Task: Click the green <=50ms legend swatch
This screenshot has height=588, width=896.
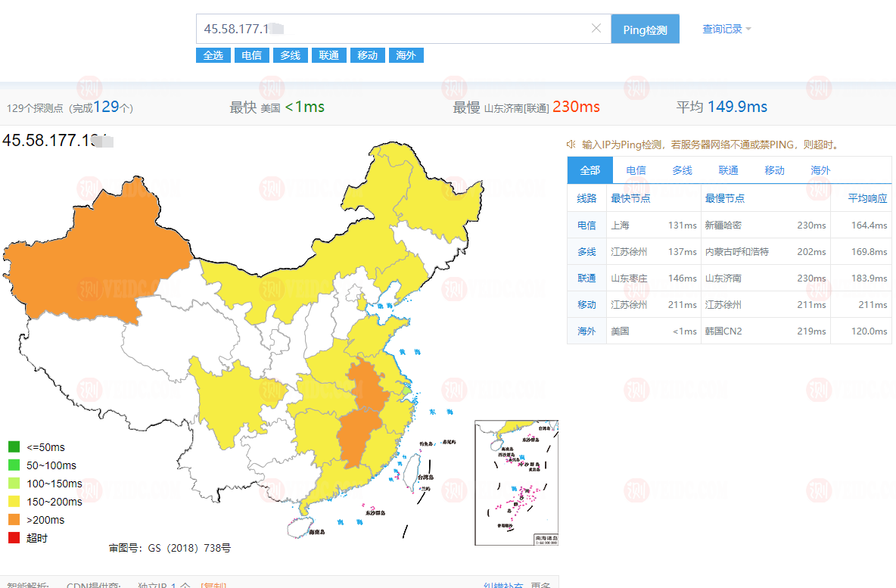Action: [13, 447]
